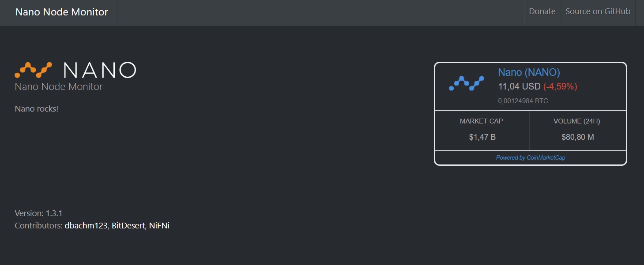Screen dimensions: 644x265
Task: Click contributor dbachm123
Action: coord(86,225)
